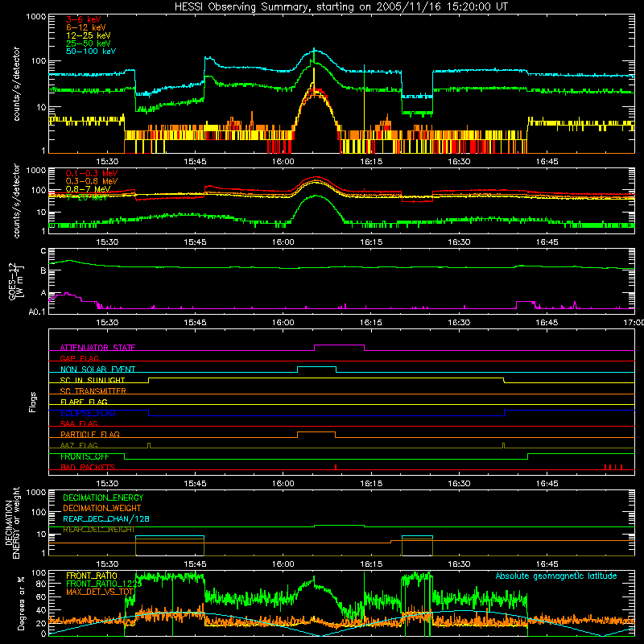Select the "12-25 keV" legend label
This screenshot has height=644, width=644.
click(x=89, y=35)
